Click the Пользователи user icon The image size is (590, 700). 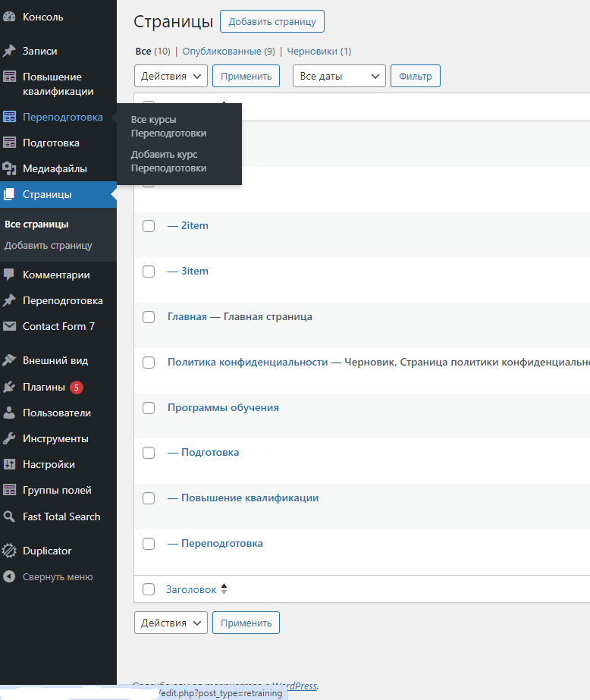(9, 413)
